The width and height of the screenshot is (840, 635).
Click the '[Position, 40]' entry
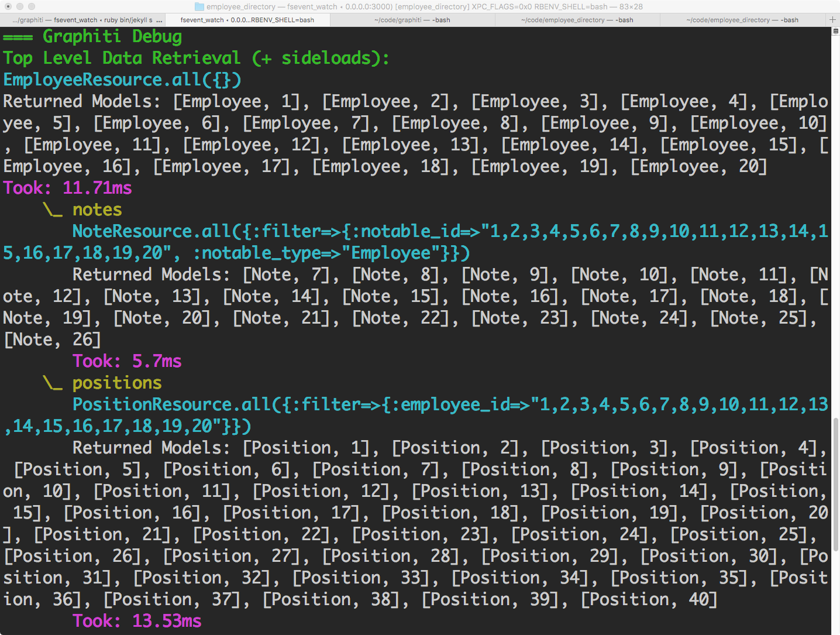pos(649,599)
